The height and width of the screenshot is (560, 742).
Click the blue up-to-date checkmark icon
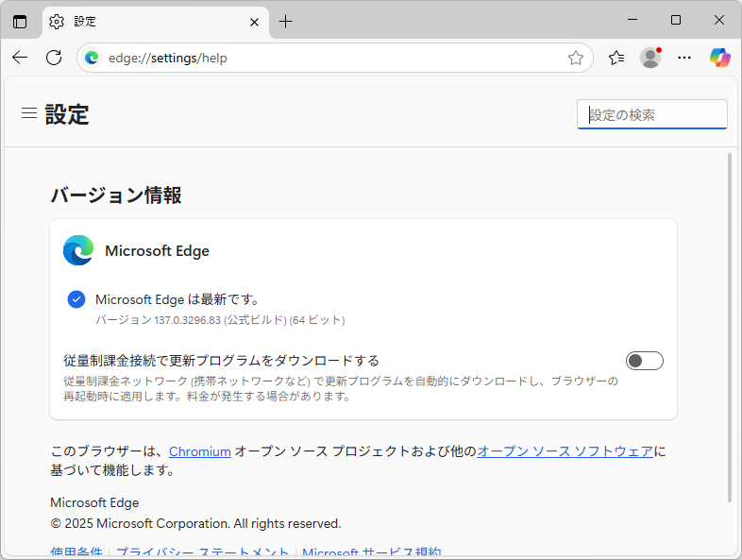tap(76, 299)
